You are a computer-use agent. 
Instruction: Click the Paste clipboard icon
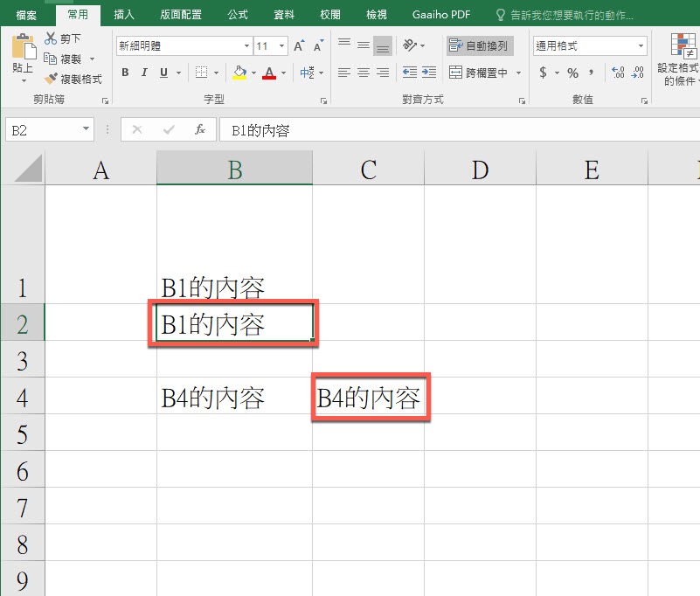tap(24, 46)
